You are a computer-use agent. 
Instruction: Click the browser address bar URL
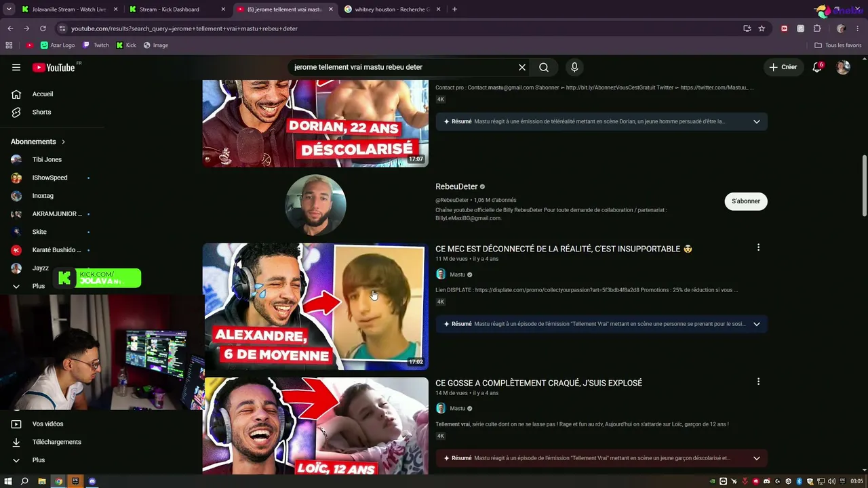point(184,28)
